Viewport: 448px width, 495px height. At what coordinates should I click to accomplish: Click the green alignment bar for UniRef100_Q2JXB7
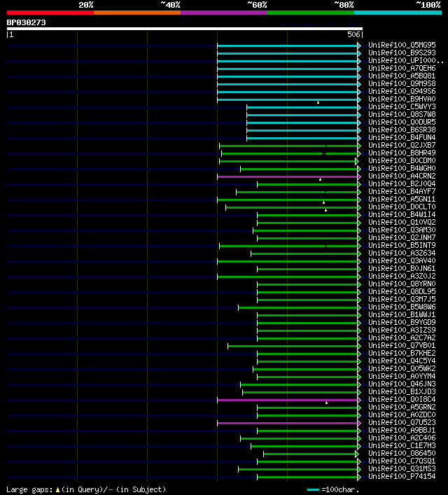coord(288,146)
